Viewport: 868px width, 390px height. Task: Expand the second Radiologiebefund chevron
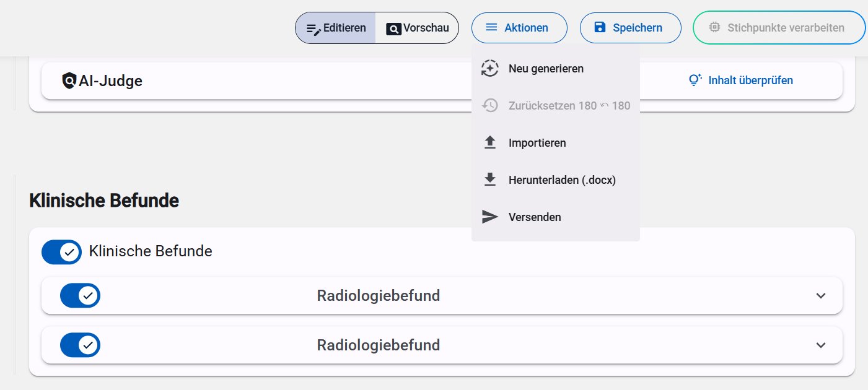pyautogui.click(x=821, y=345)
